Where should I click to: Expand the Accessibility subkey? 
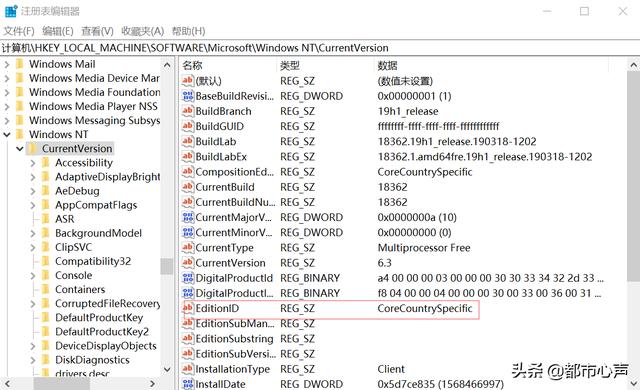click(x=33, y=162)
